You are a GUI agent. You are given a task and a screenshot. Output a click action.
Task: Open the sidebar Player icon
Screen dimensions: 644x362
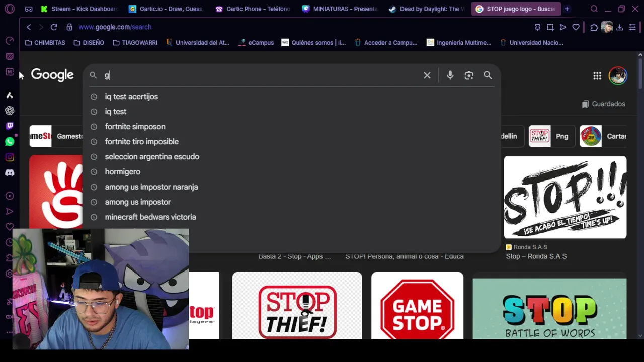pos(10,196)
